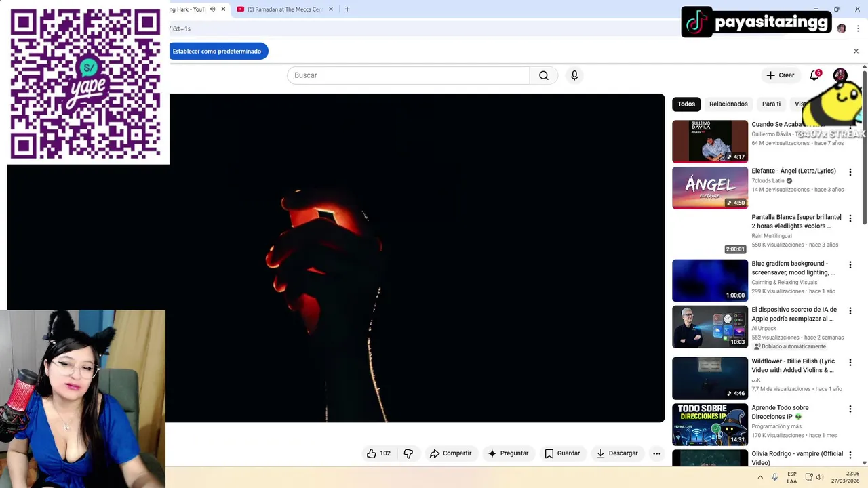Dismiss the default browser banner
Viewport: 868px width, 488px height.
click(x=856, y=51)
